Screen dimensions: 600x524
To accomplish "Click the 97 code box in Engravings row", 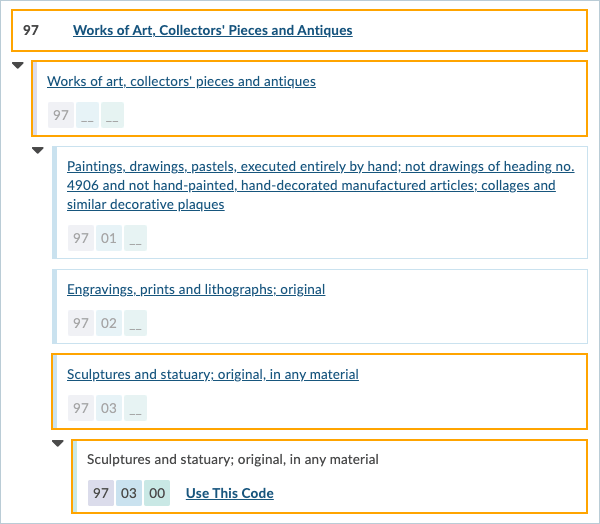I will (x=81, y=323).
